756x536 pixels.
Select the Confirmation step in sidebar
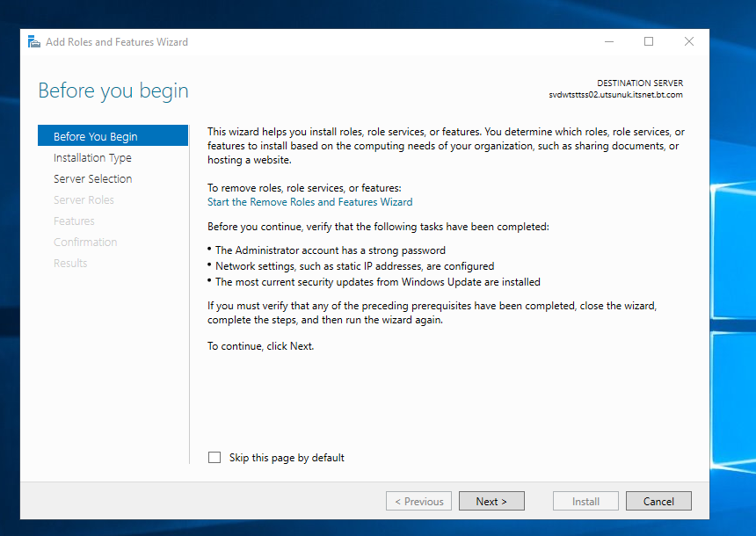click(85, 242)
